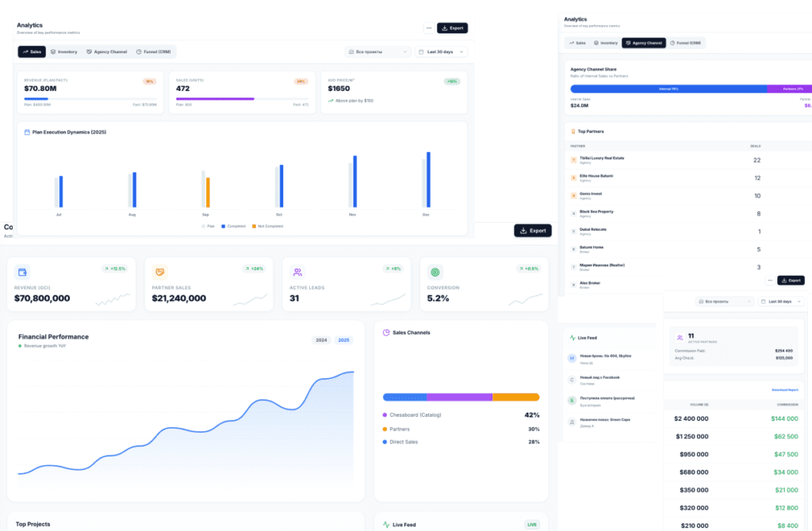
Task: Expand Last 30 days dropdown above Avg Price card
Action: click(x=442, y=52)
